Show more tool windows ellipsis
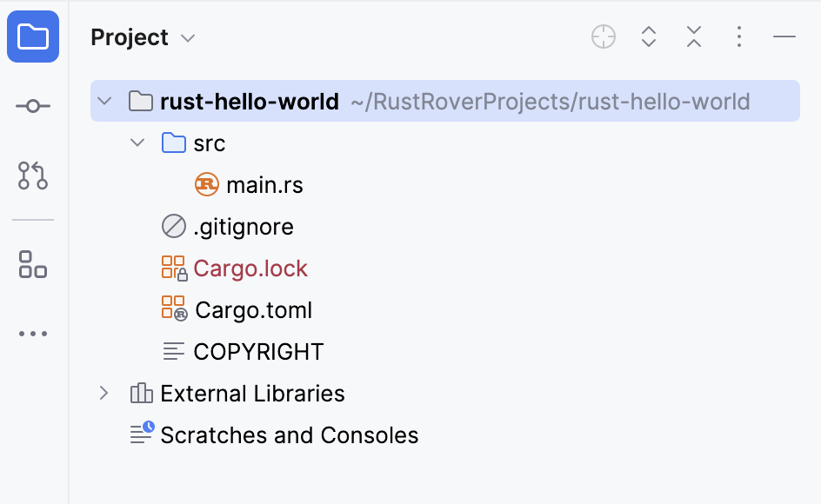 pos(33,334)
